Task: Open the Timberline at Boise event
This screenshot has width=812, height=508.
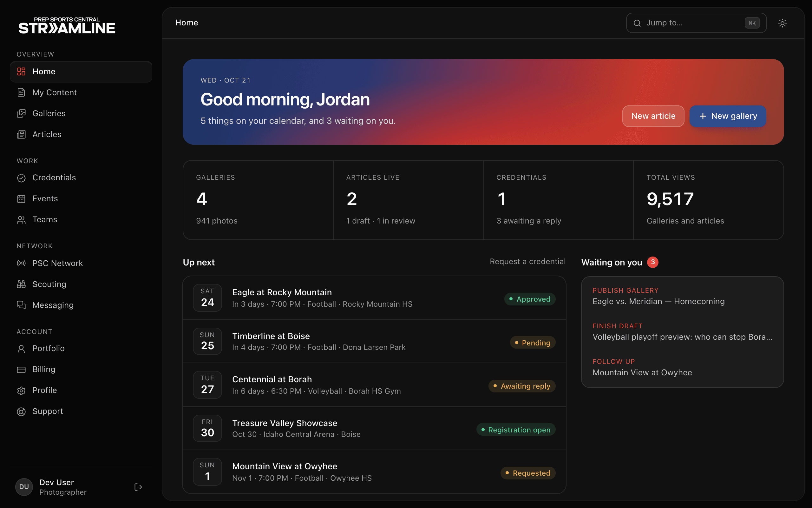Action: [x=374, y=341]
